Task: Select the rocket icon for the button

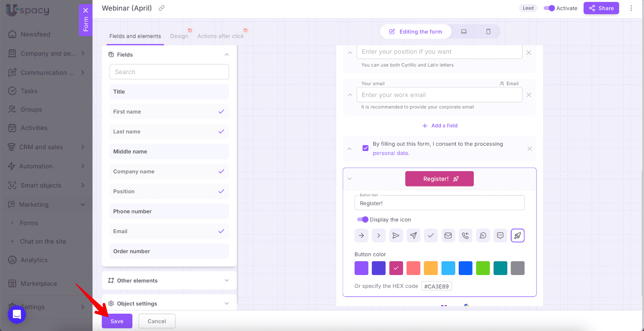Action: [x=517, y=236]
